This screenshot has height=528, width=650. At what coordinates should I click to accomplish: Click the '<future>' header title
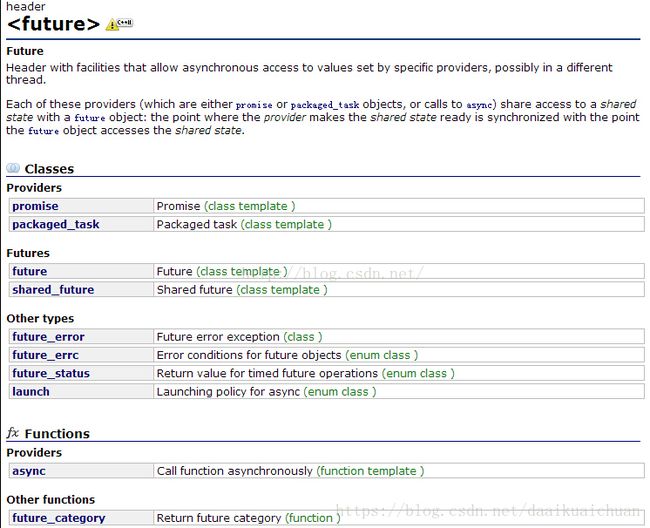[x=53, y=24]
